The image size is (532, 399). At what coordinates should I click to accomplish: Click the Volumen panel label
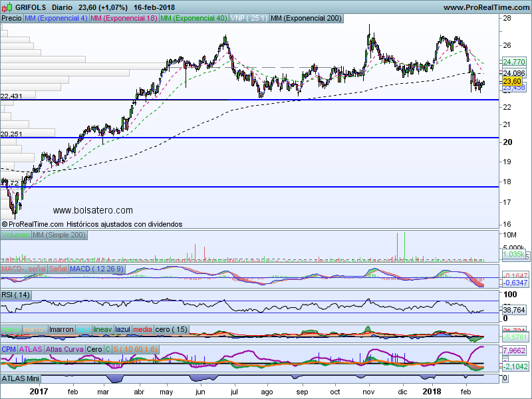pyautogui.click(x=15, y=235)
